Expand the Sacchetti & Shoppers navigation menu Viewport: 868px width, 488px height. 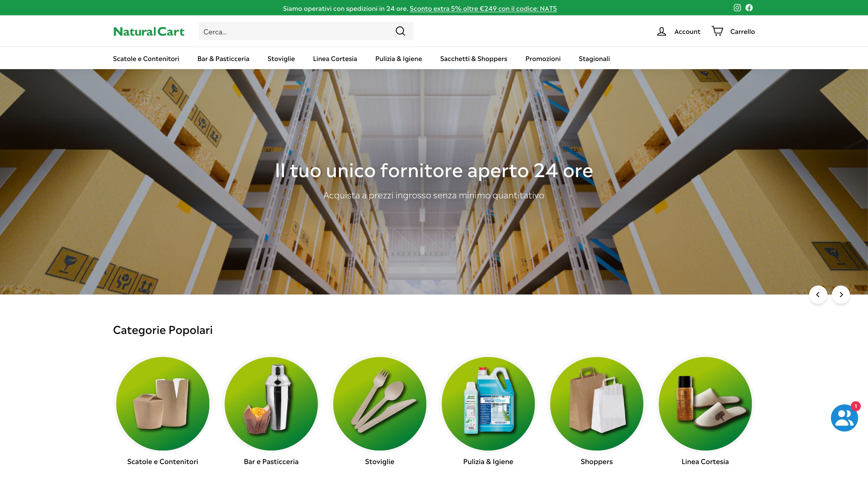(x=473, y=58)
